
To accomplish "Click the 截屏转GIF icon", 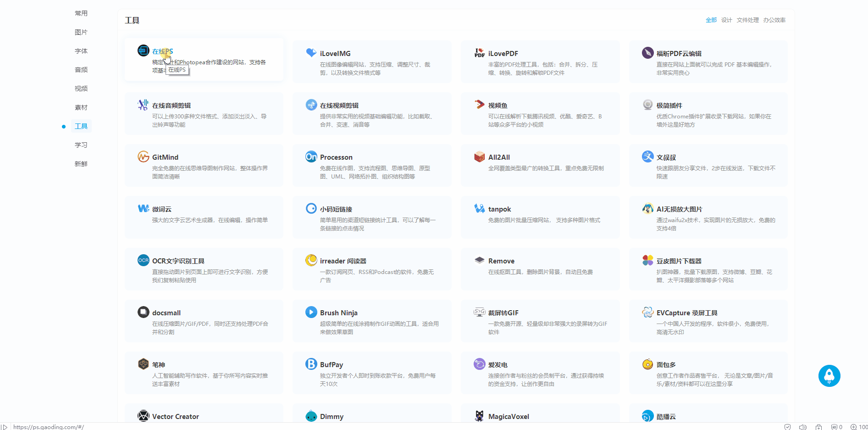I will pyautogui.click(x=480, y=312).
